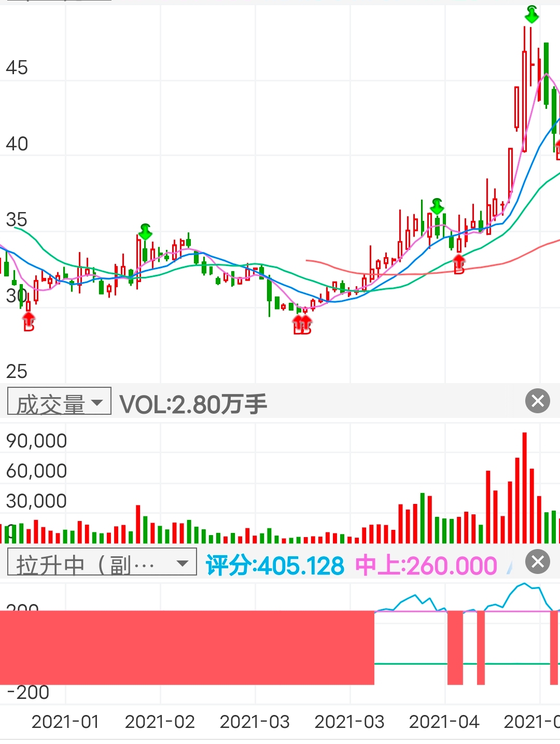
Task: Click the 2021-02 date axis label
Action: [160, 722]
